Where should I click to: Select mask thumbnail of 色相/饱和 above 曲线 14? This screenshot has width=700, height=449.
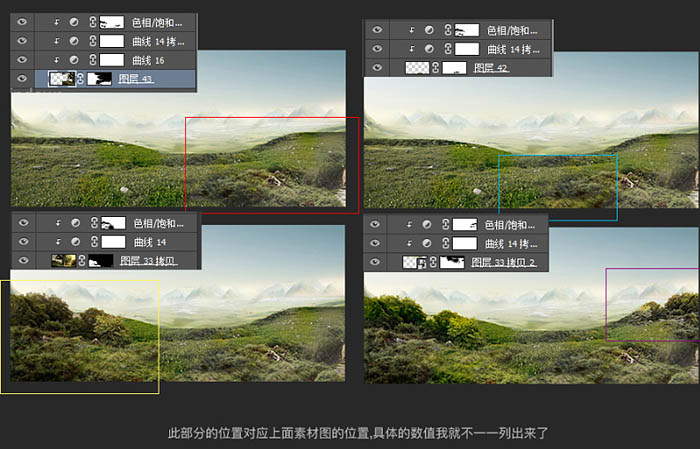(x=113, y=223)
